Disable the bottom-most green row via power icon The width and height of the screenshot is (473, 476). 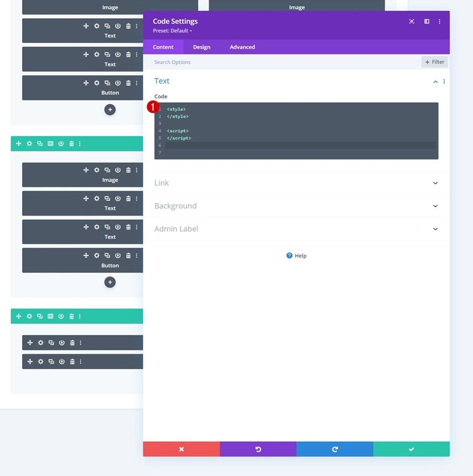(x=61, y=316)
